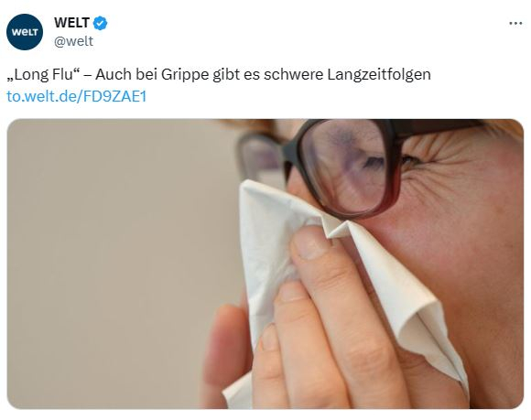Click the word "Langzeitfolgen" in the tweet
The image size is (531, 420).
click(x=379, y=75)
